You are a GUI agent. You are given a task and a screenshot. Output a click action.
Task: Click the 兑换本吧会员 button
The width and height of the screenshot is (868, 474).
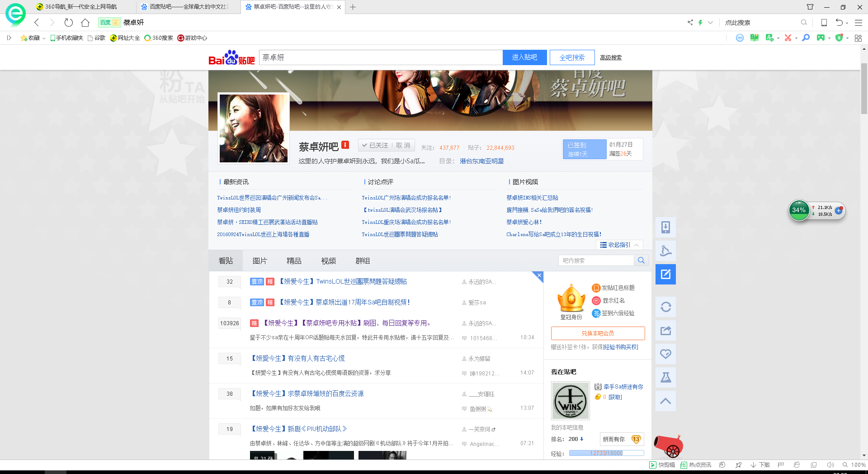pyautogui.click(x=598, y=333)
